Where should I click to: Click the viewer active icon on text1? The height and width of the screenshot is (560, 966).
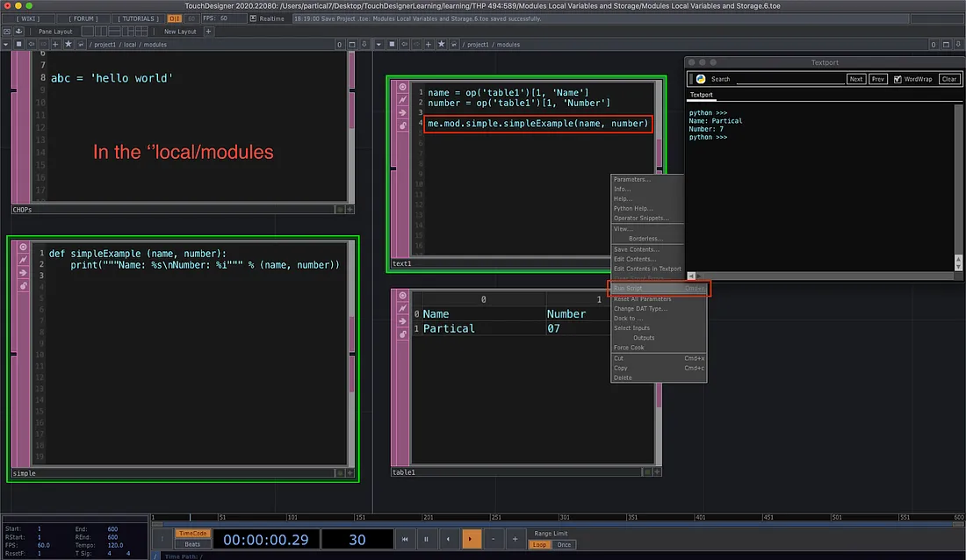pyautogui.click(x=403, y=87)
